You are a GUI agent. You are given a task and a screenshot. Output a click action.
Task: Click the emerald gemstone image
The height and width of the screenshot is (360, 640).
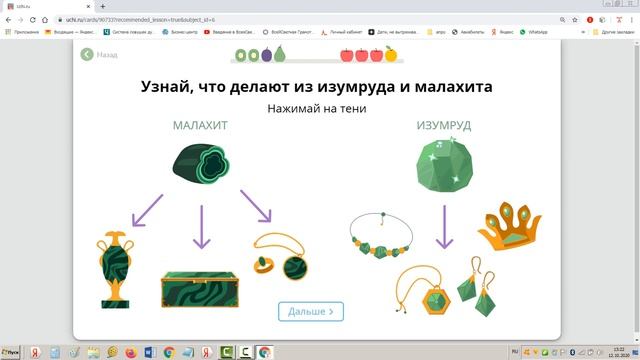tap(444, 165)
